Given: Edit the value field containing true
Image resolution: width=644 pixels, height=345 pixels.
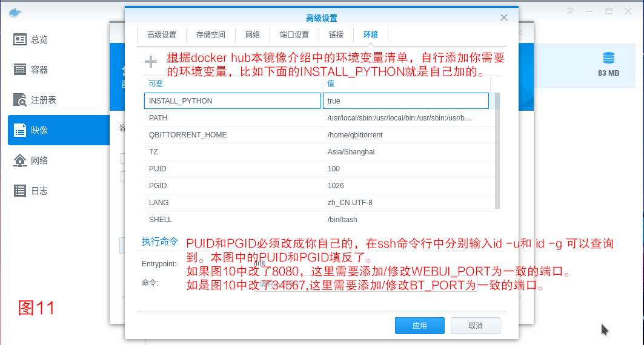Looking at the screenshot, I should (x=406, y=101).
